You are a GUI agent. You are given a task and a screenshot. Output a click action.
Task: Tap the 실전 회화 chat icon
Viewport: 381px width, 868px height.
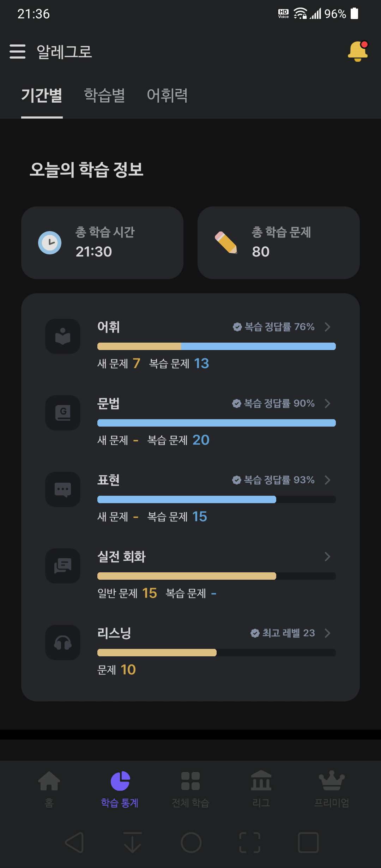[63, 566]
